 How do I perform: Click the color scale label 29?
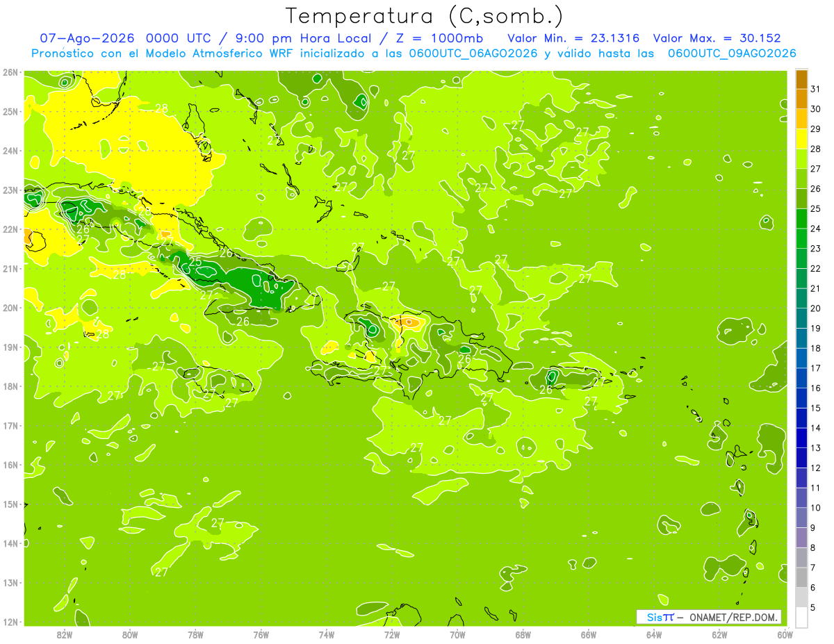(816, 129)
